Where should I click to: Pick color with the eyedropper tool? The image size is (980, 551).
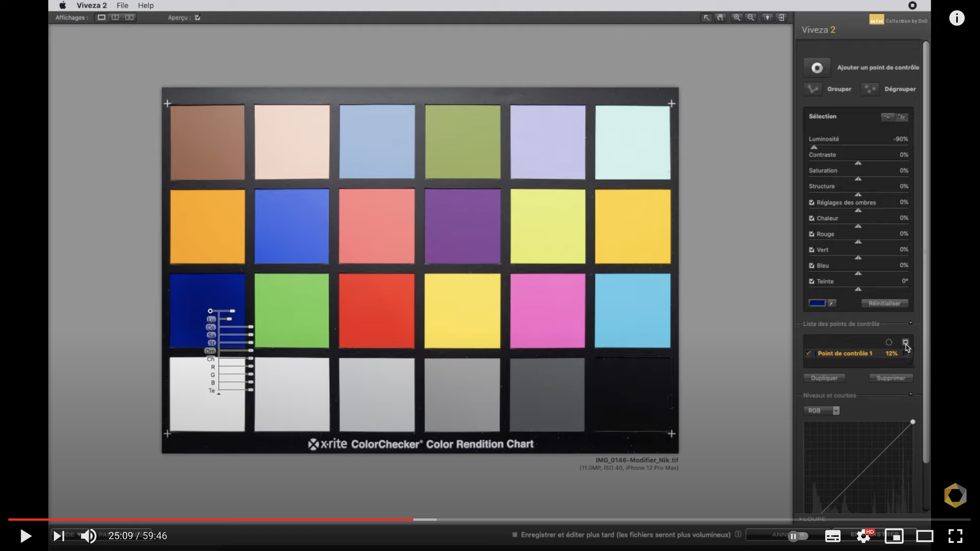[x=832, y=303]
